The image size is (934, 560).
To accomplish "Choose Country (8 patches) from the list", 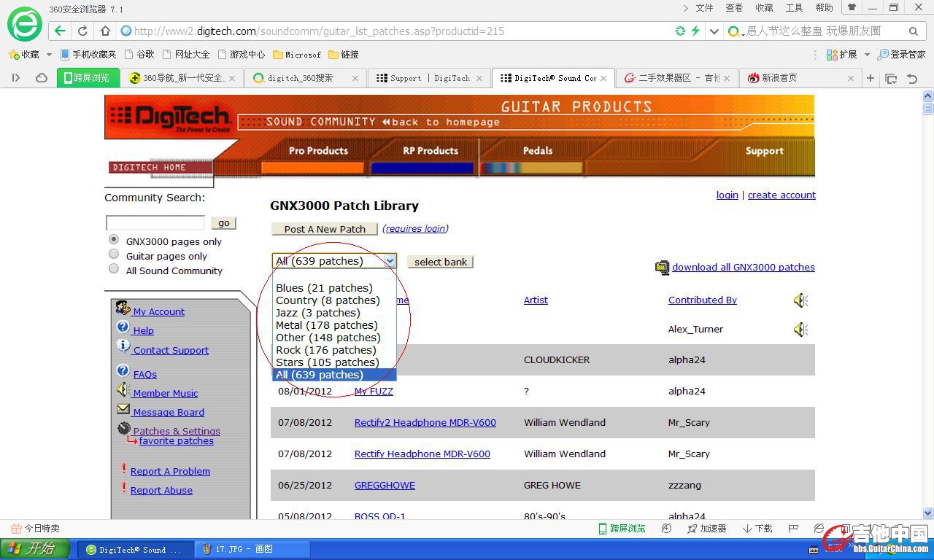I will (x=334, y=300).
